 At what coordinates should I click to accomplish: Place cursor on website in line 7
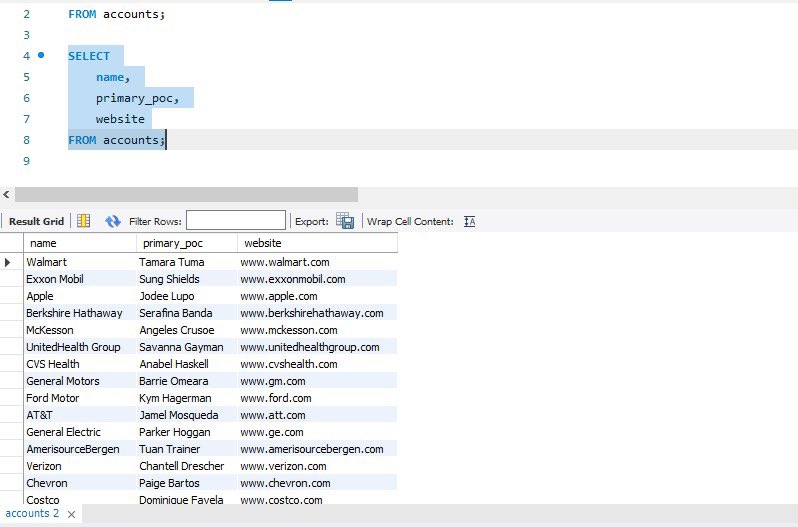tap(120, 119)
